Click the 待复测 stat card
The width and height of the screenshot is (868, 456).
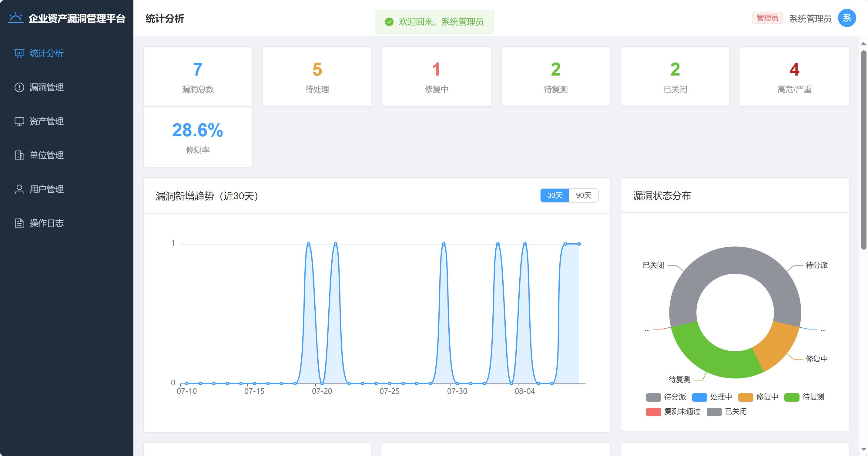coord(556,76)
